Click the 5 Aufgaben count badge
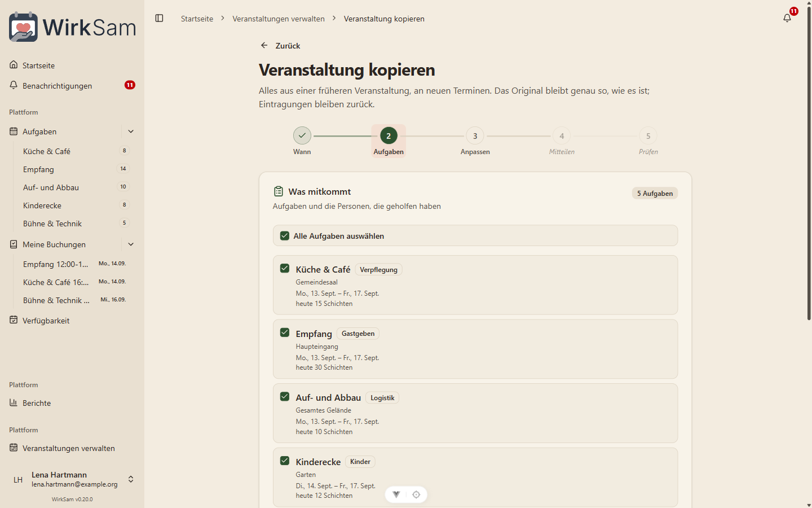 (x=655, y=193)
